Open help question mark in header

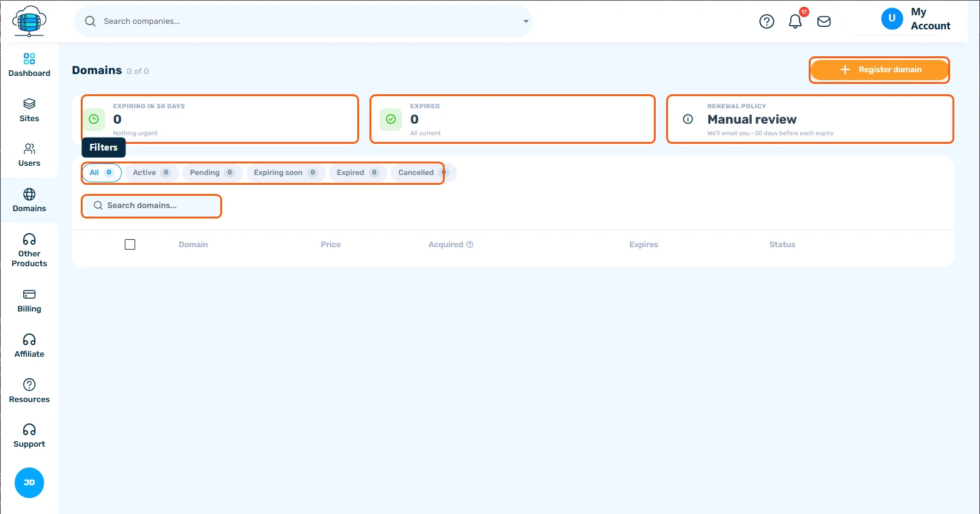pos(767,21)
